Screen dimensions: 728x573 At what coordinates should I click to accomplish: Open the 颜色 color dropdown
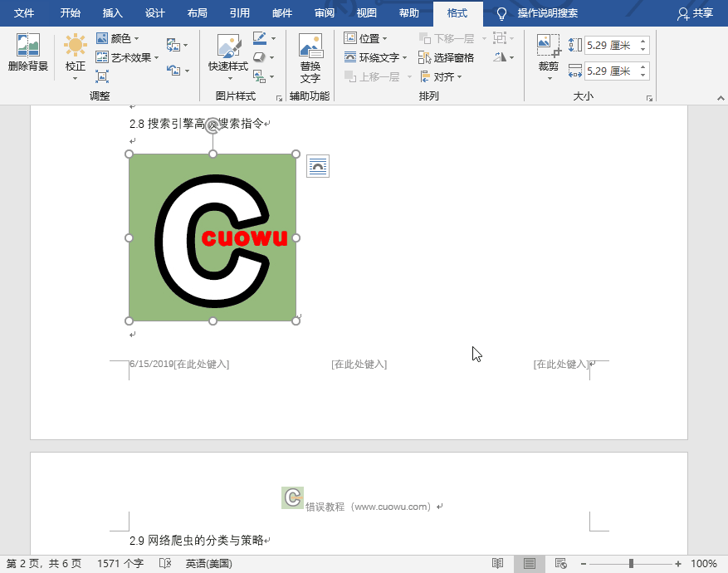coord(118,38)
